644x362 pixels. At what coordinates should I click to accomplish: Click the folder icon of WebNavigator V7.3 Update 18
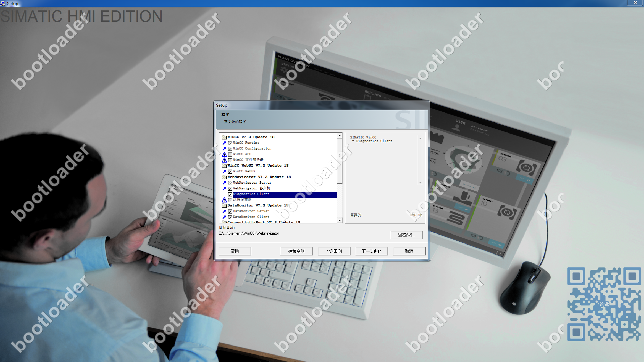pyautogui.click(x=224, y=177)
